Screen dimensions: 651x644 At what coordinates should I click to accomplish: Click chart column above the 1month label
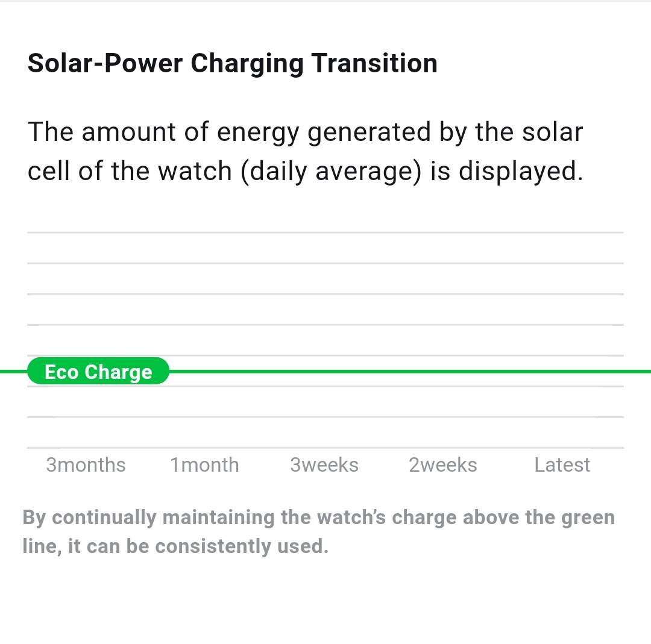(x=205, y=340)
